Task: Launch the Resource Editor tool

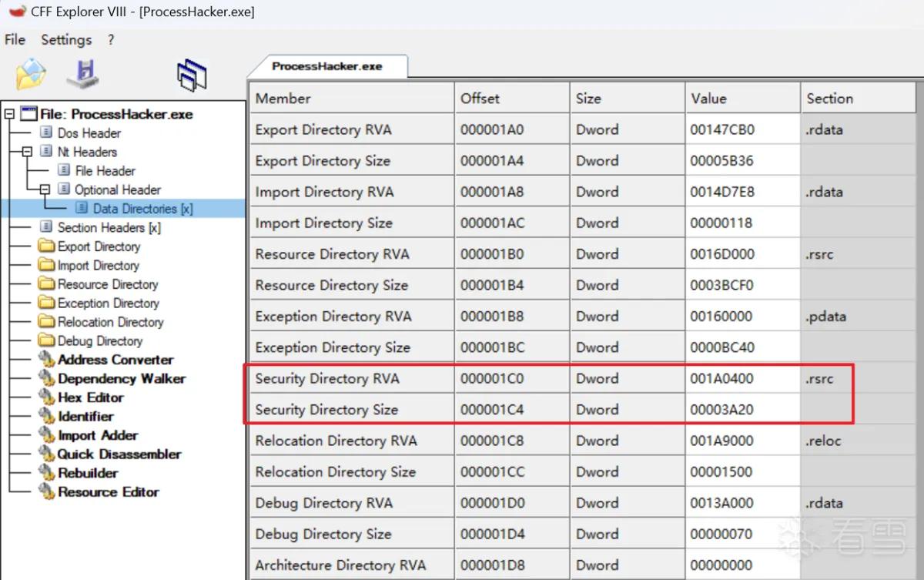Action: click(x=109, y=492)
